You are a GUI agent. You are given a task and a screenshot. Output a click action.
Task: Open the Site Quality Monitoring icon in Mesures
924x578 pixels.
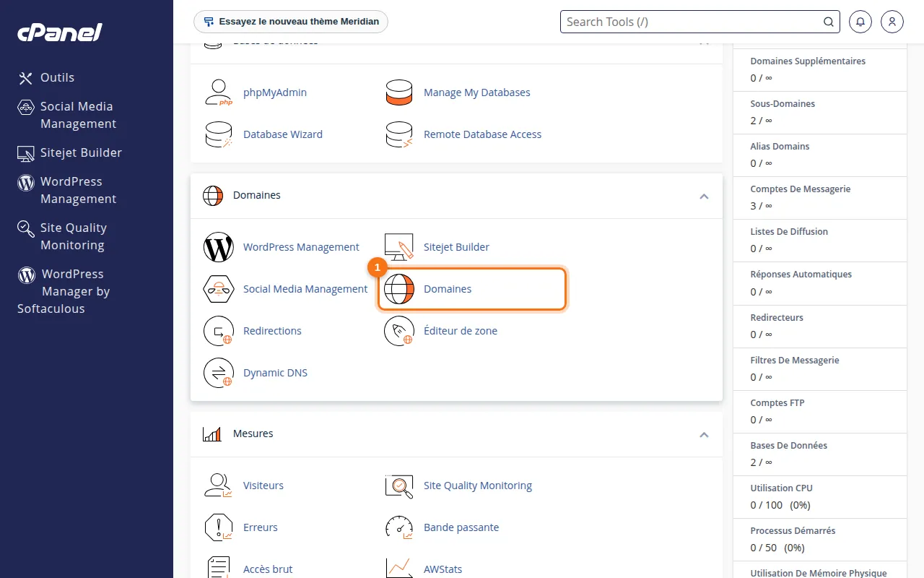[x=398, y=486]
